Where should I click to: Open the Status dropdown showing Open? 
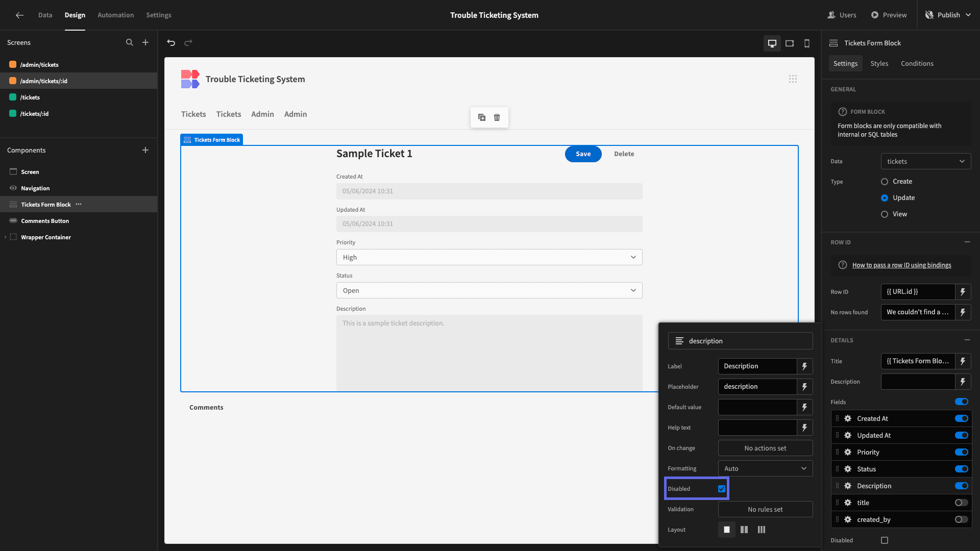pyautogui.click(x=489, y=290)
